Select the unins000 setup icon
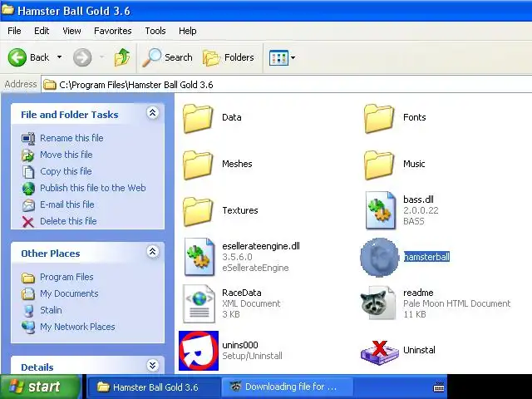This screenshot has height=399, width=532. point(199,351)
